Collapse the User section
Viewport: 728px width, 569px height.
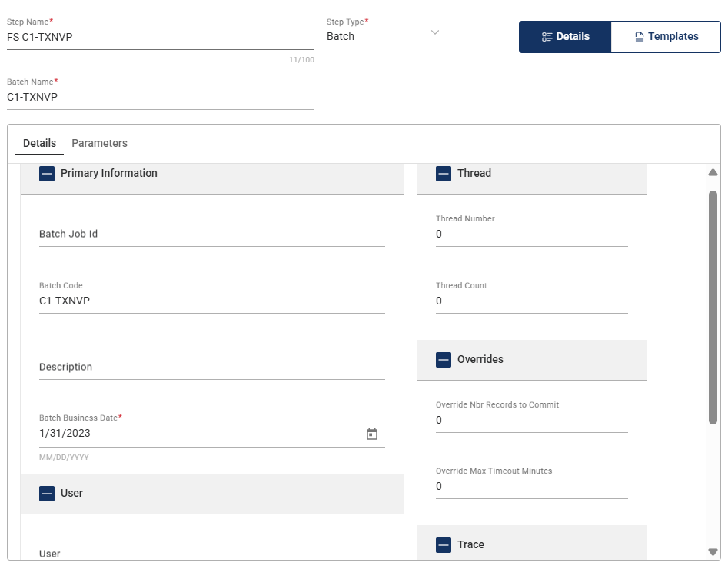pos(47,494)
